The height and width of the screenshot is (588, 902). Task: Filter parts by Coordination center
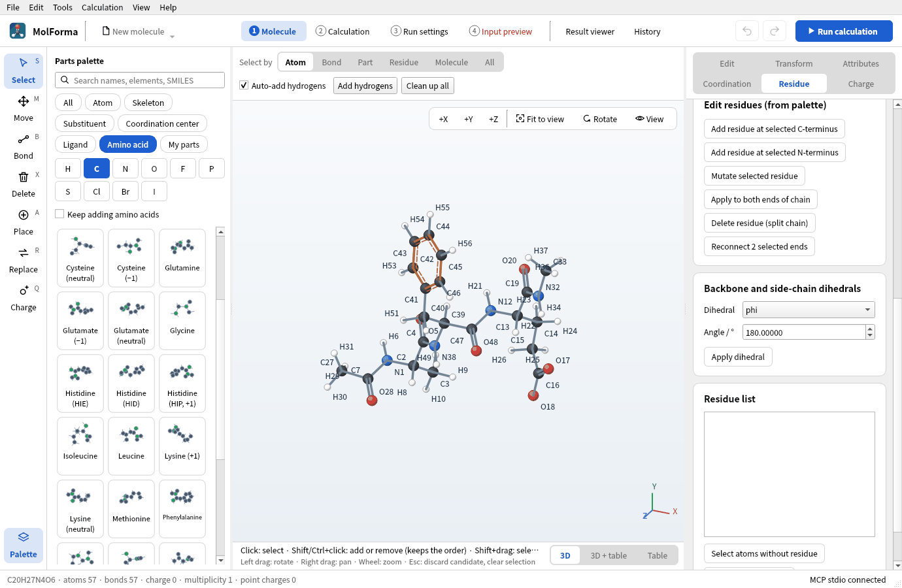162,123
